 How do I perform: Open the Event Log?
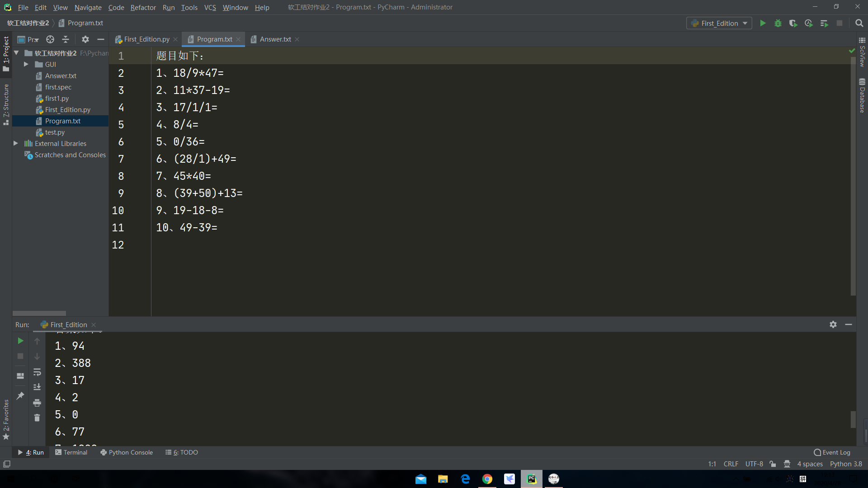pos(832,452)
